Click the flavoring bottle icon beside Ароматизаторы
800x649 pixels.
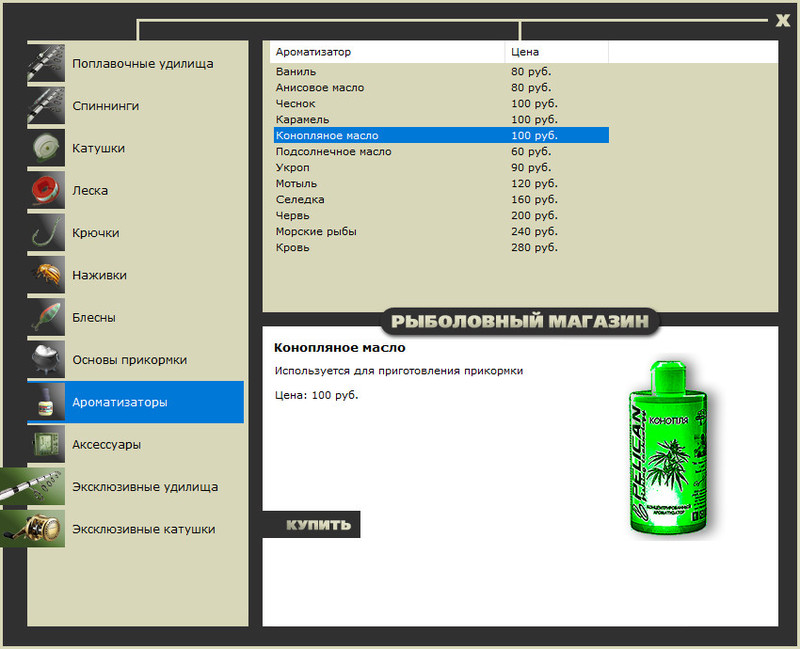pyautogui.click(x=46, y=402)
